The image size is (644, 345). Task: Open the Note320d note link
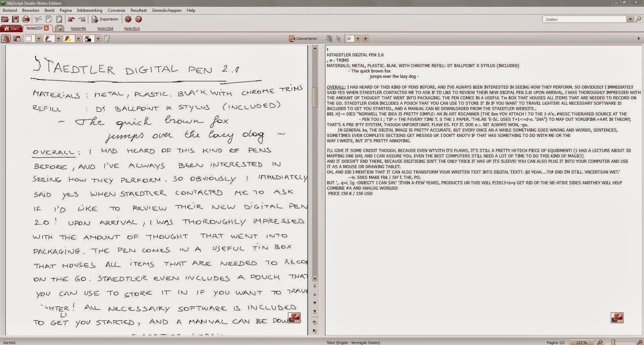click(105, 29)
